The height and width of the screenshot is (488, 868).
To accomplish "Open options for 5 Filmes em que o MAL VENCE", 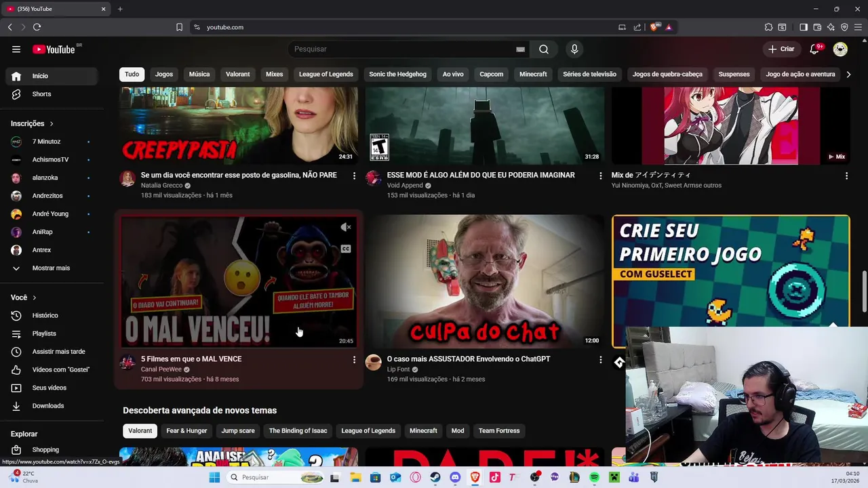I will point(354,359).
